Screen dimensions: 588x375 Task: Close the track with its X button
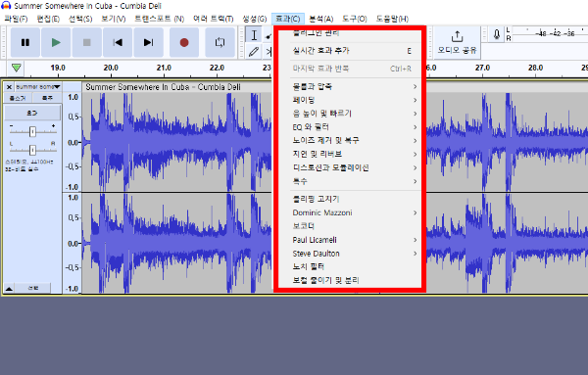click(x=9, y=87)
